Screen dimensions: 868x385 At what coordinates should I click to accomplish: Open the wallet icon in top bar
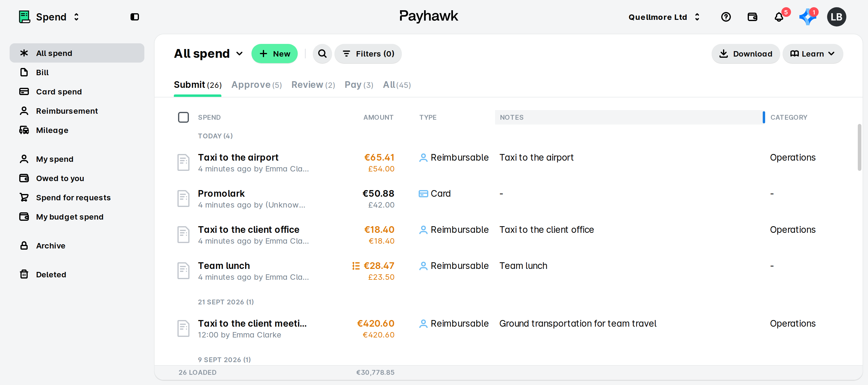753,17
